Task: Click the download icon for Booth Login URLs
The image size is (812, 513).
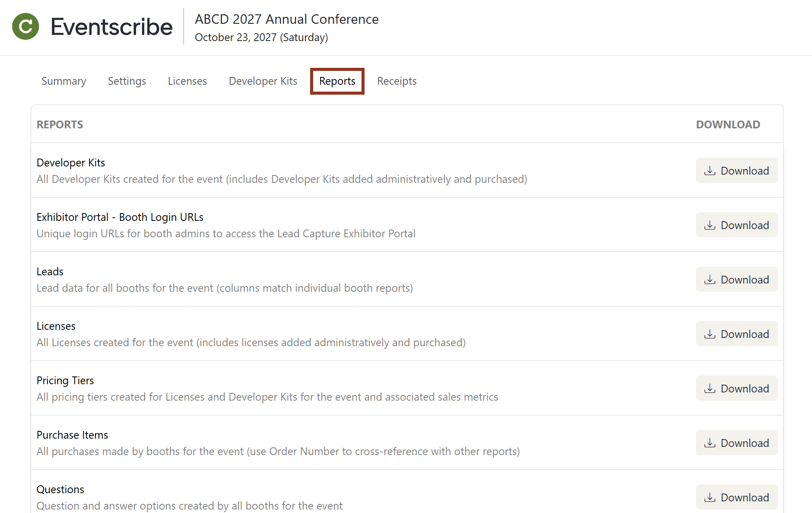Action: [710, 225]
